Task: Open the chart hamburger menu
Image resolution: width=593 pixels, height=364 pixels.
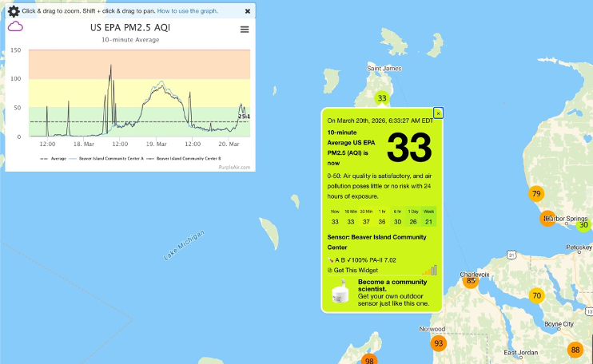Action: [x=245, y=30]
